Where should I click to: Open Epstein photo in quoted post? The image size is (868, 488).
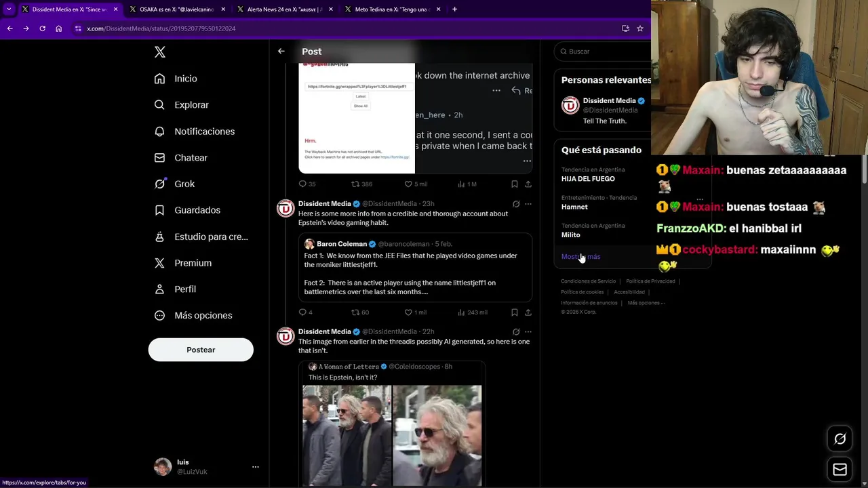tap(392, 436)
